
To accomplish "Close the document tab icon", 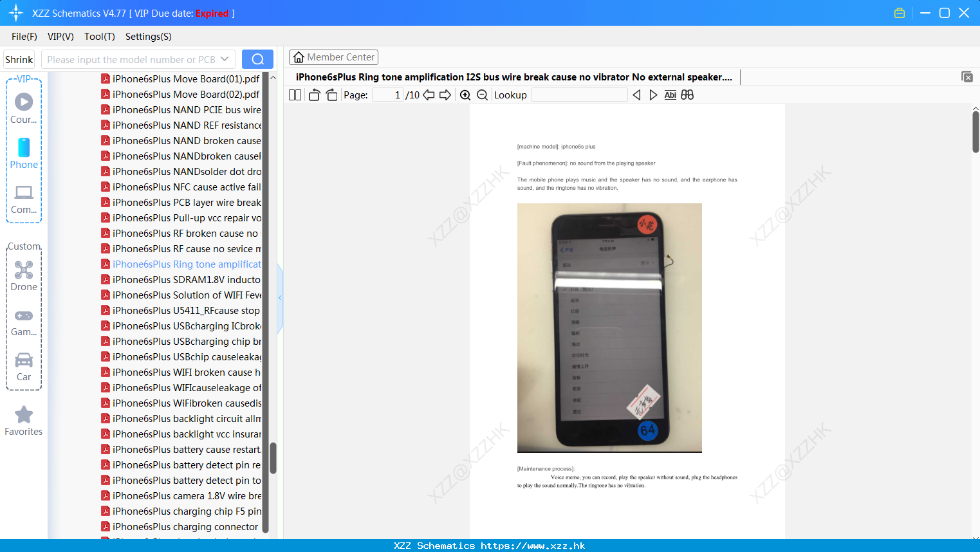I will pyautogui.click(x=967, y=77).
